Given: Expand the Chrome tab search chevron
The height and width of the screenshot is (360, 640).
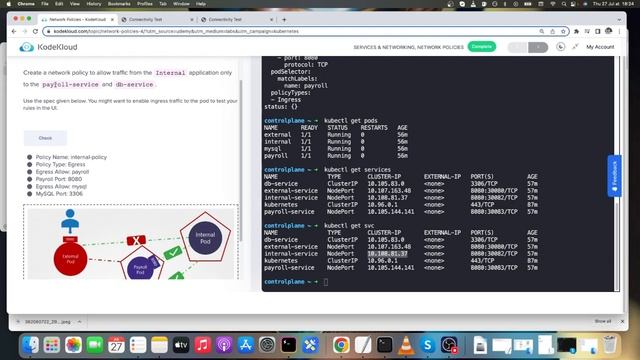Looking at the screenshot, I should click(x=619, y=19).
